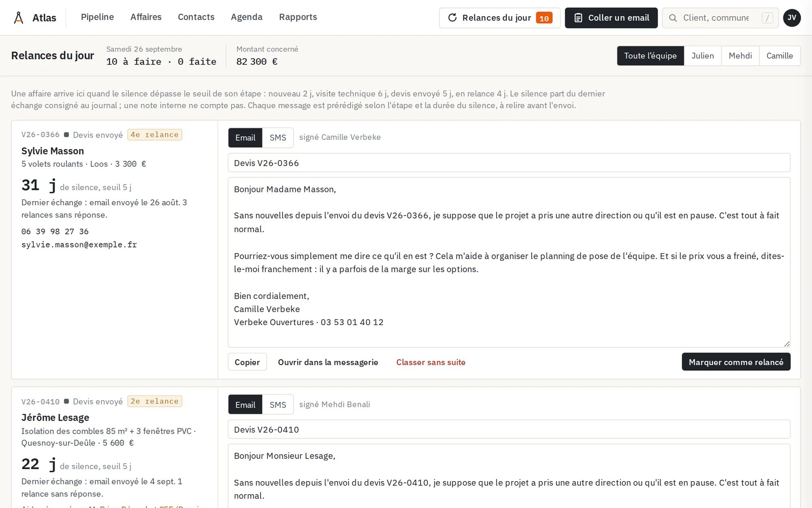The image size is (812, 508).
Task: Filter relances for Julien
Action: coord(703,56)
